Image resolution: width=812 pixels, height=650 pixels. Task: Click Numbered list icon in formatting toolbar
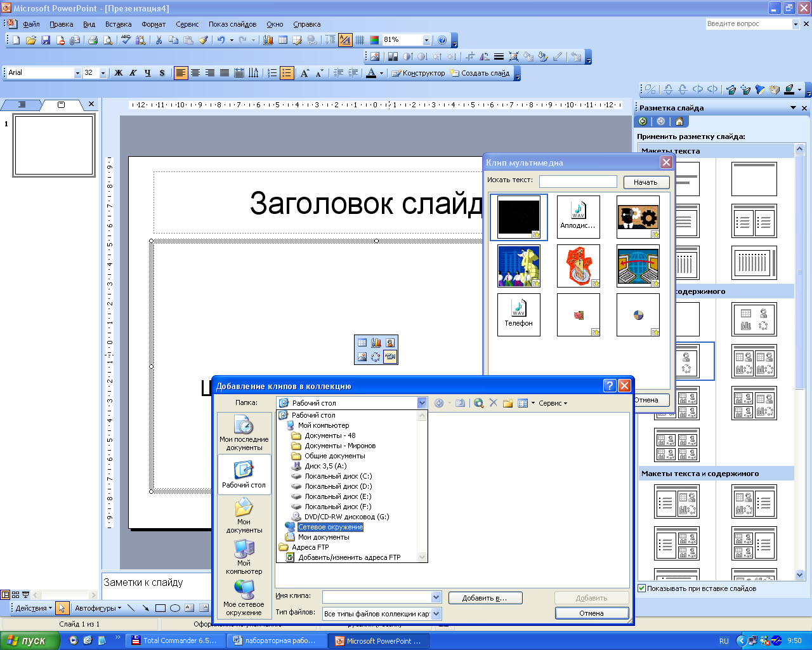click(x=272, y=73)
